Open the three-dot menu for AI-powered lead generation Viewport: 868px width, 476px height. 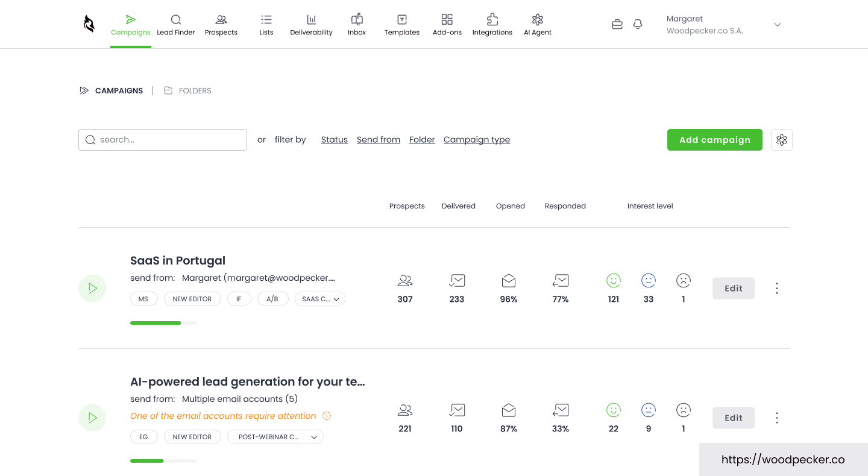tap(777, 418)
